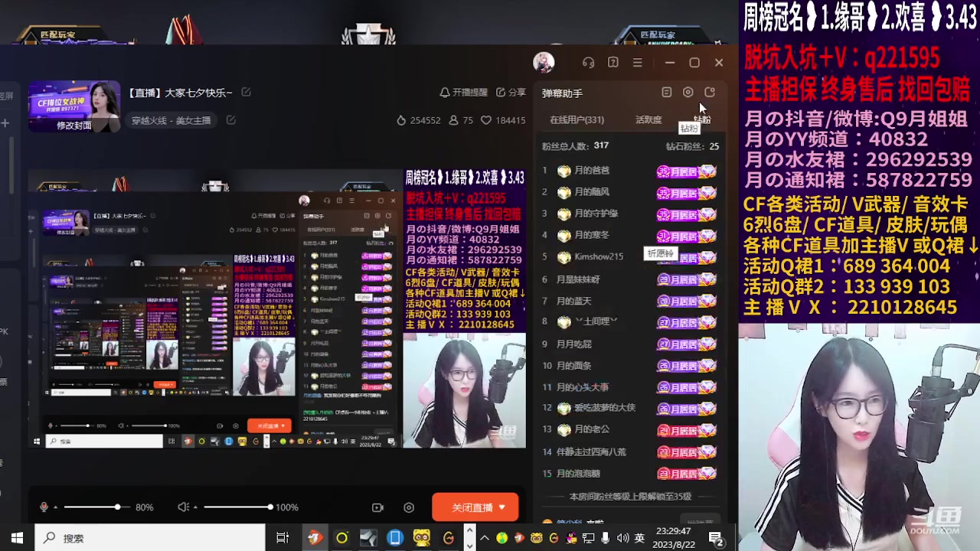This screenshot has width=980, height=551.
Task: Expand the microphone device arrow
Action: coord(55,507)
